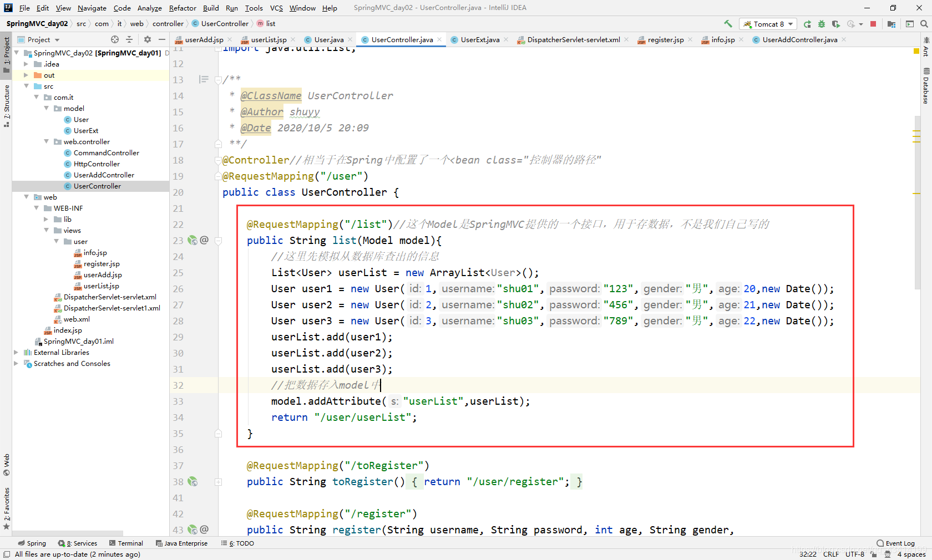Open the Terminal tool window
The image size is (932, 560).
point(126,543)
